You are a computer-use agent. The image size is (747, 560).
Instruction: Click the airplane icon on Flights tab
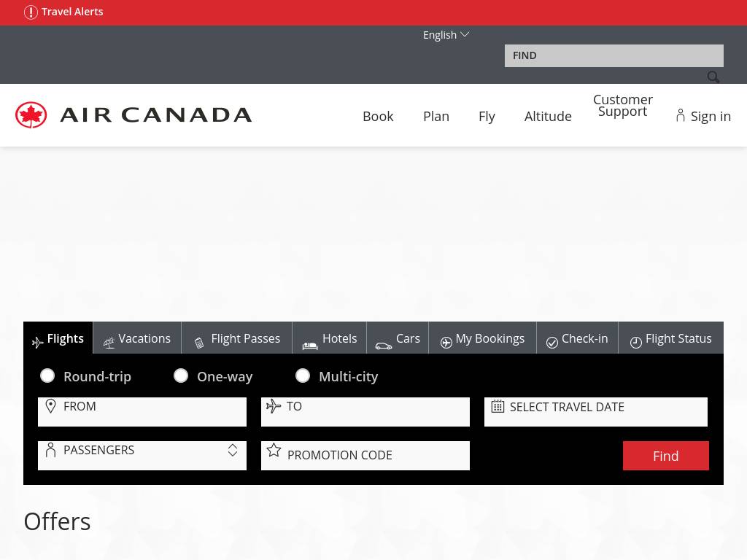tap(37, 342)
